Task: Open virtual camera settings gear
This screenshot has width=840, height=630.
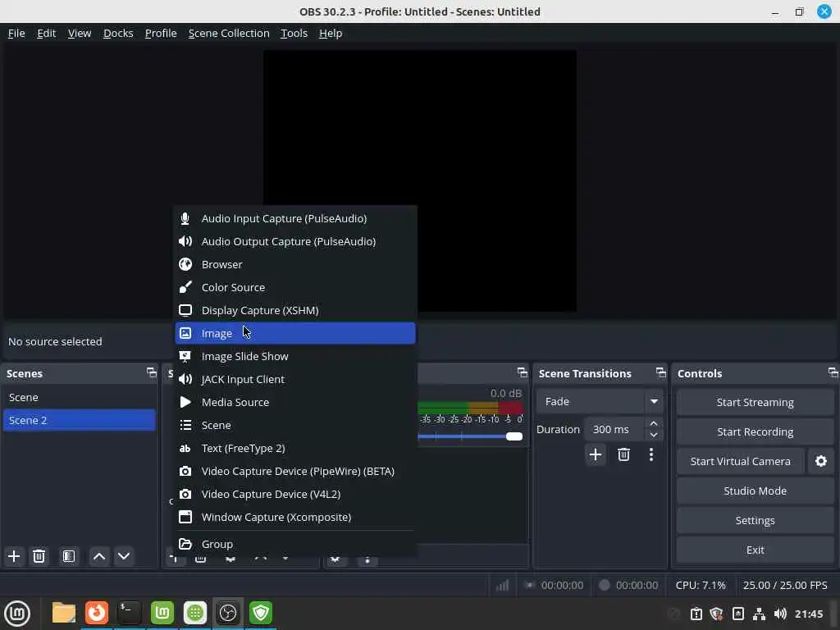Action: 820,461
